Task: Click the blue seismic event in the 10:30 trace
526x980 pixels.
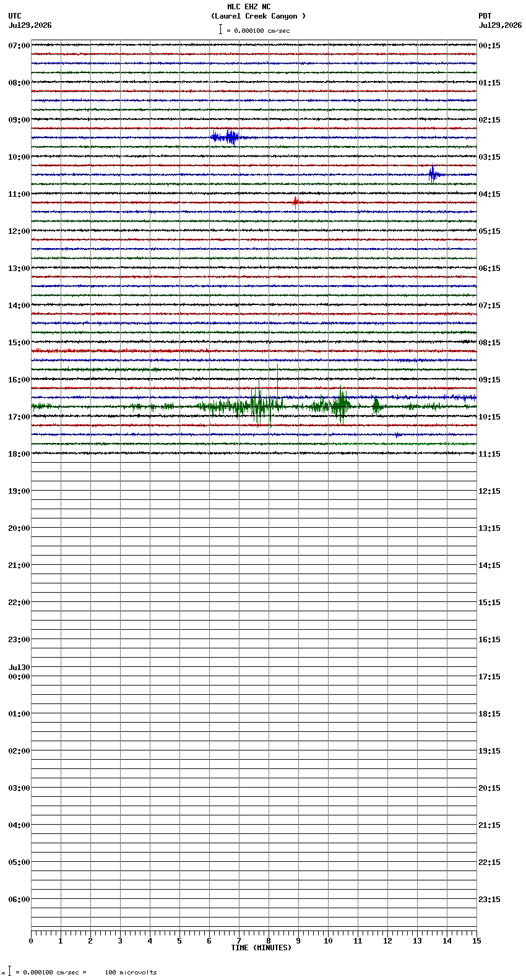Action: [434, 174]
